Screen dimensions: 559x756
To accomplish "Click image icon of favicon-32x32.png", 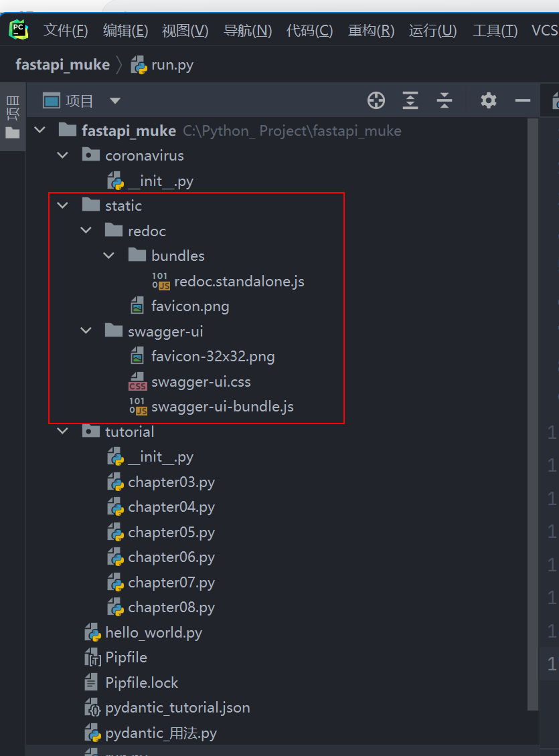I will [x=137, y=356].
